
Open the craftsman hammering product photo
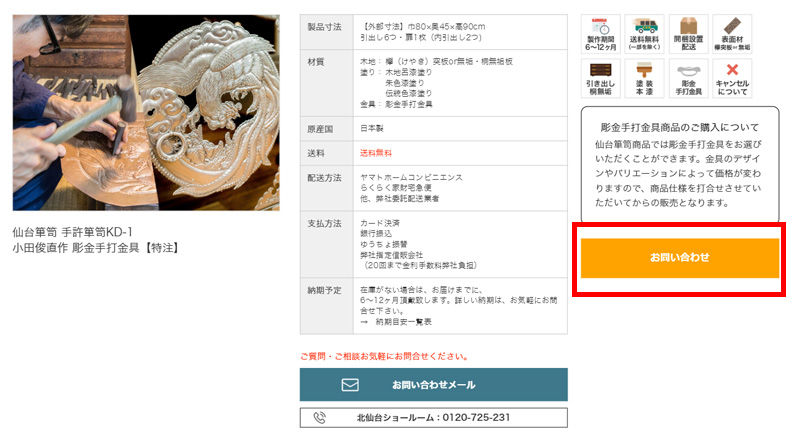click(x=146, y=112)
